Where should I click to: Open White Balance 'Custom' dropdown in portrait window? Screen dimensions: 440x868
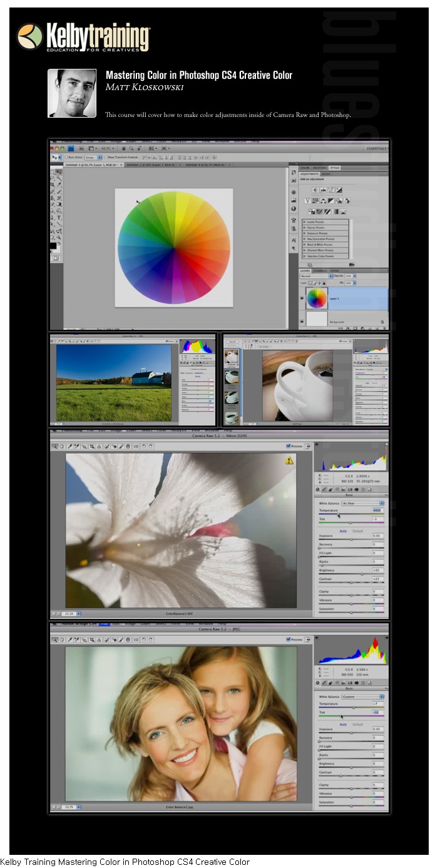coord(362,697)
